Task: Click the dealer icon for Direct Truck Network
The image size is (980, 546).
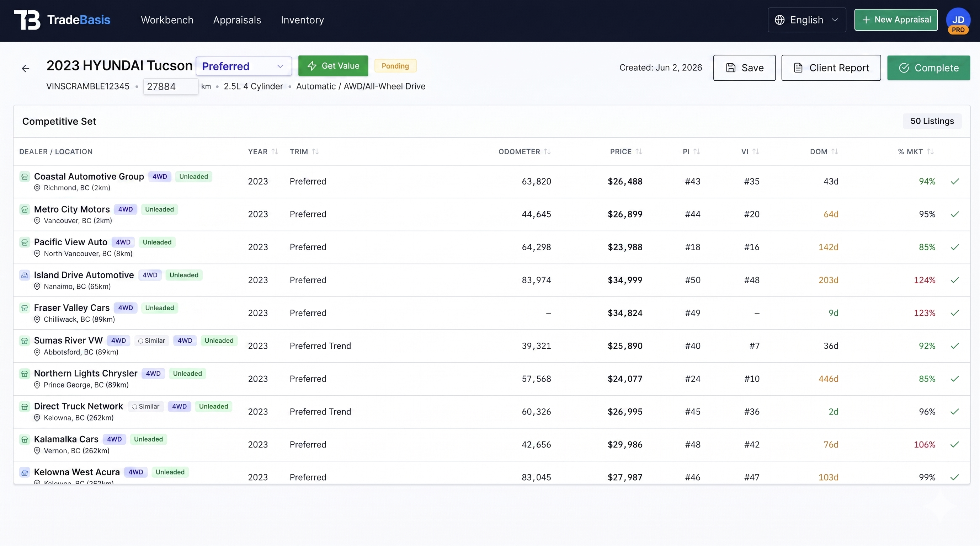Action: tap(25, 406)
